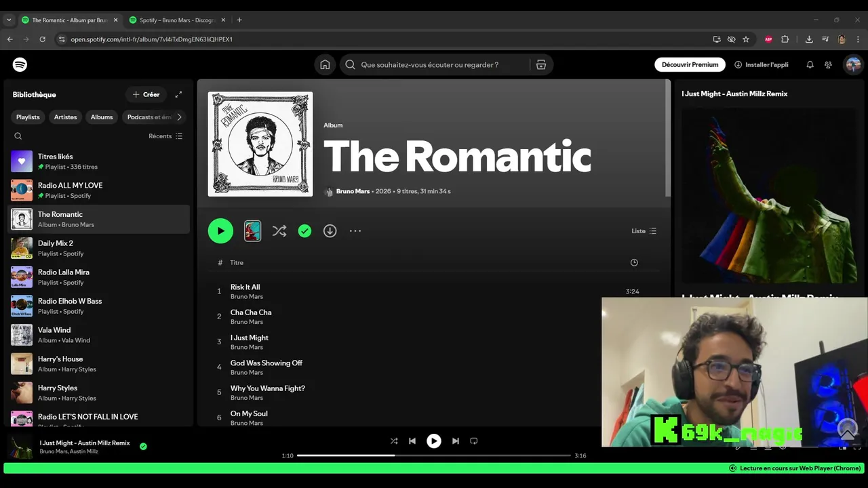Open Vala Wind album
The height and width of the screenshot is (488, 868).
click(x=99, y=335)
